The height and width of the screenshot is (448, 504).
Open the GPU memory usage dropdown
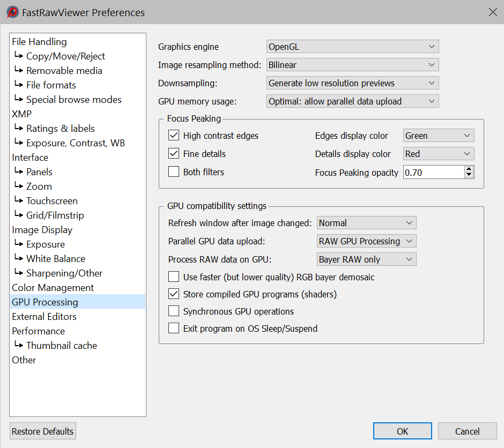pyautogui.click(x=352, y=101)
